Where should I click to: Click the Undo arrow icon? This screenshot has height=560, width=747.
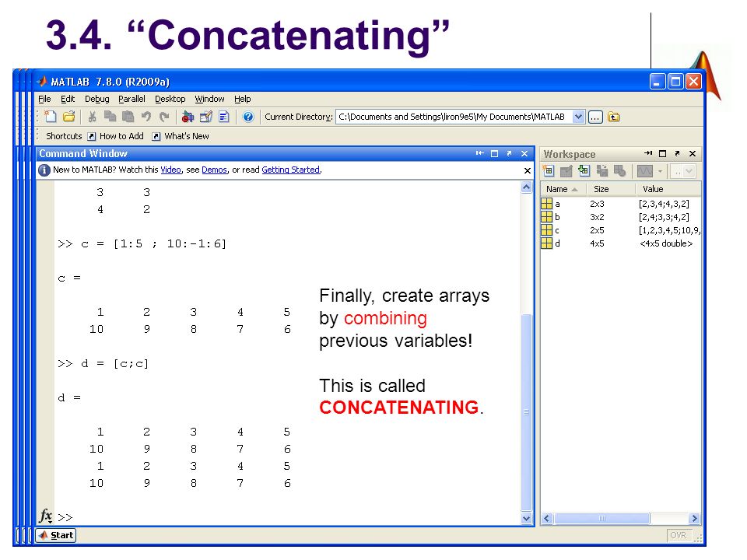click(146, 117)
